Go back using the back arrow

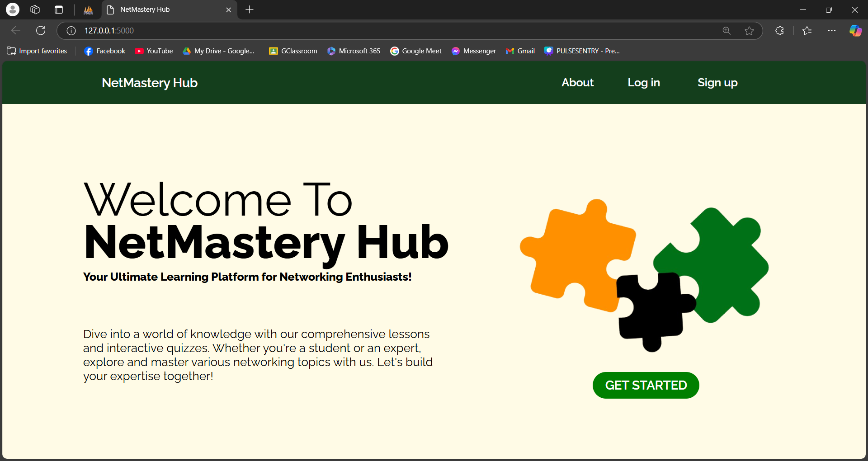(x=16, y=30)
